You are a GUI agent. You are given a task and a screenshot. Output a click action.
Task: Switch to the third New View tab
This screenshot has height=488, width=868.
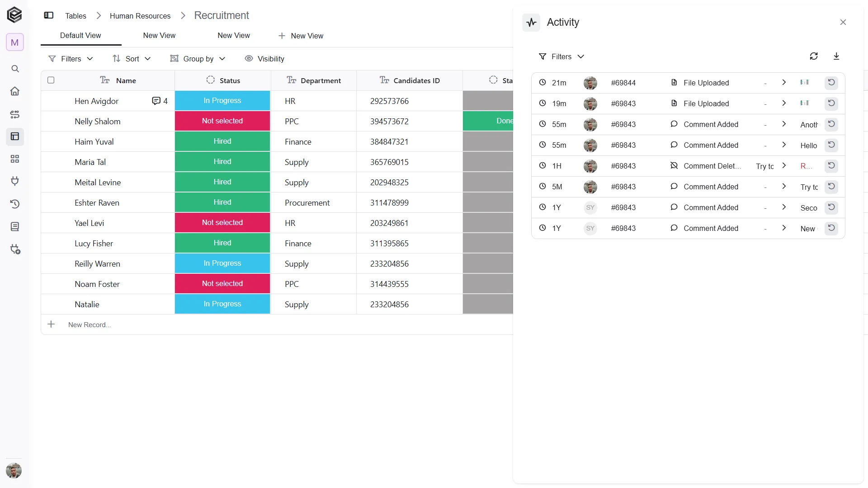[x=234, y=35]
